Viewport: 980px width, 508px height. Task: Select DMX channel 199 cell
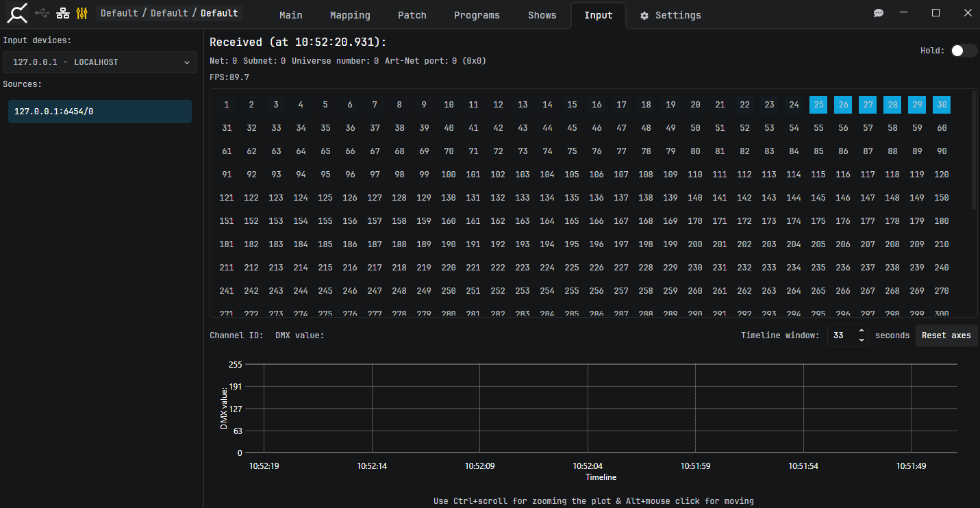pos(670,244)
